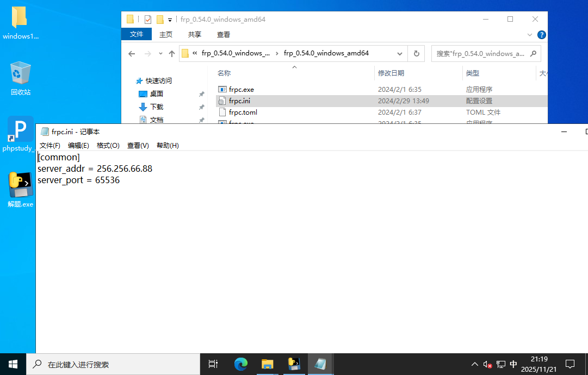The height and width of the screenshot is (375, 588).
Task: Select the 解题.exe desktop icon
Action: (x=20, y=190)
